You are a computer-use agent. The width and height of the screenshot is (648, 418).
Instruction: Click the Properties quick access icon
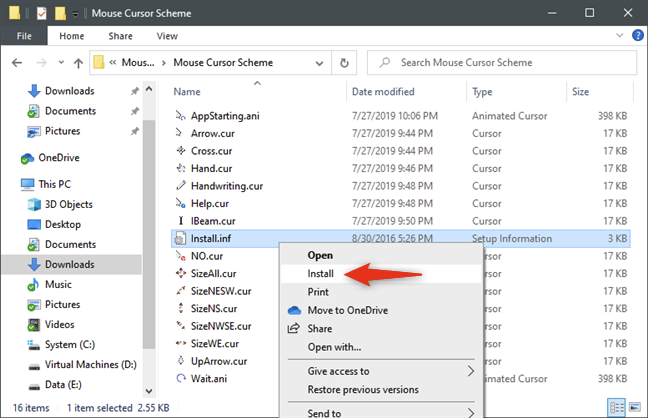pos(42,13)
